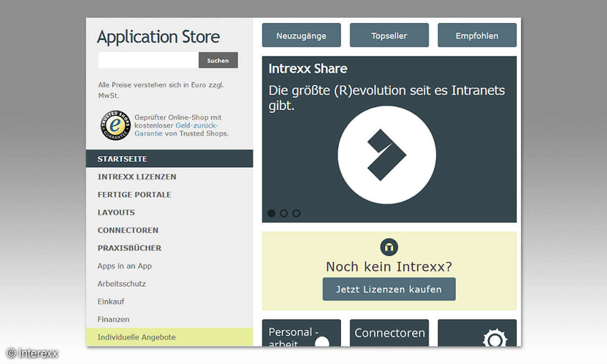Open the Topseller tab

pyautogui.click(x=389, y=35)
